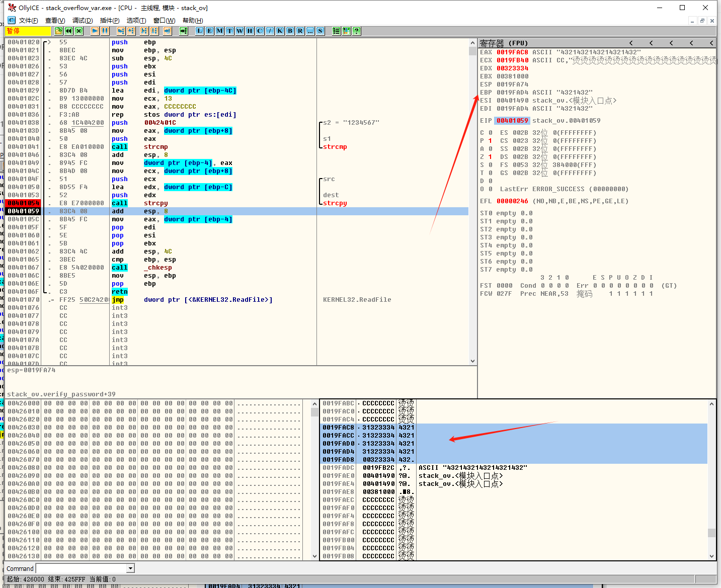Open the 调试(D) debug menu
This screenshot has width=721, height=588.
pos(83,21)
